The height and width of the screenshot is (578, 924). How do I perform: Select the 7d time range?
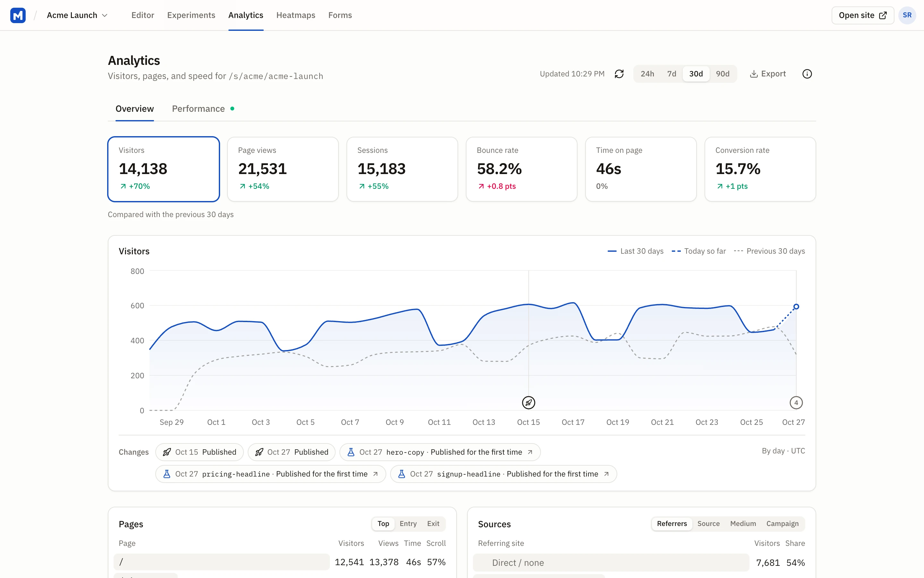tap(672, 74)
